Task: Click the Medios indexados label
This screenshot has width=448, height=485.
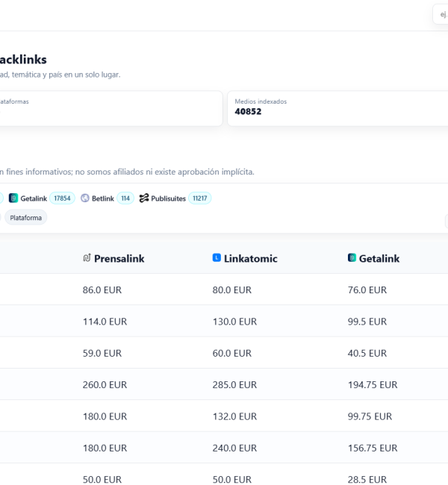Action: tap(261, 101)
